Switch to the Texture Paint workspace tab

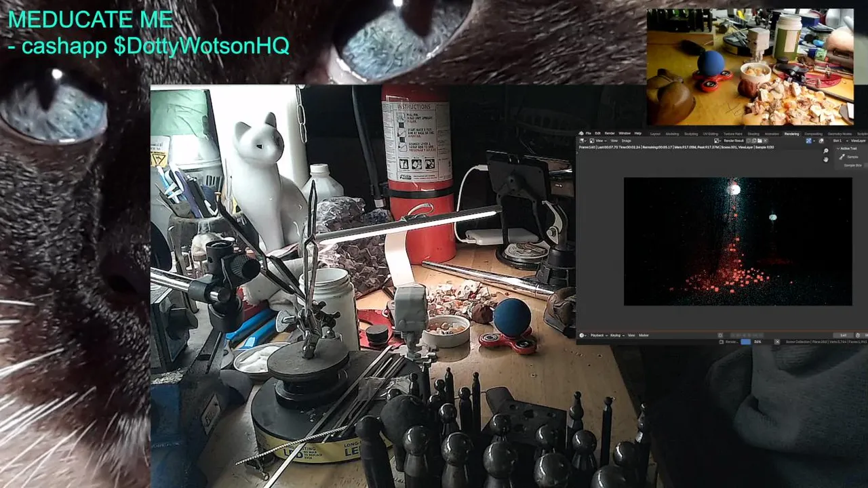733,134
